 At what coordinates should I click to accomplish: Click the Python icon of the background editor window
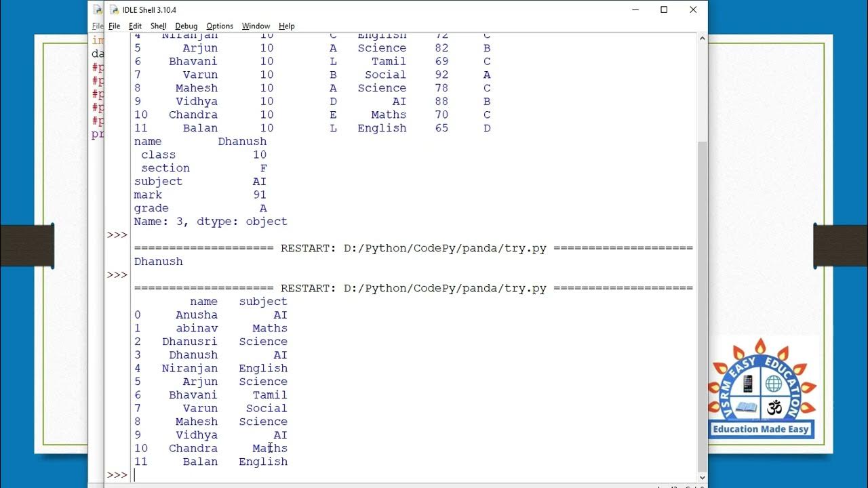coord(98,9)
